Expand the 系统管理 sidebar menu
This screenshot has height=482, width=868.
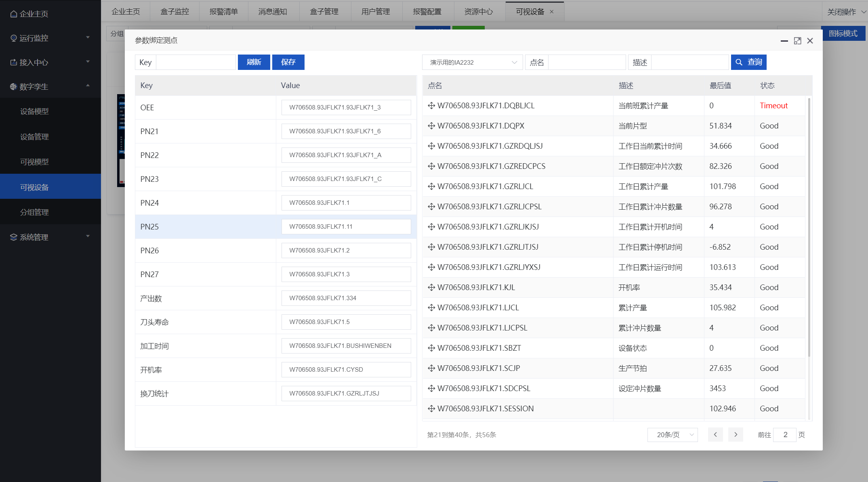50,237
